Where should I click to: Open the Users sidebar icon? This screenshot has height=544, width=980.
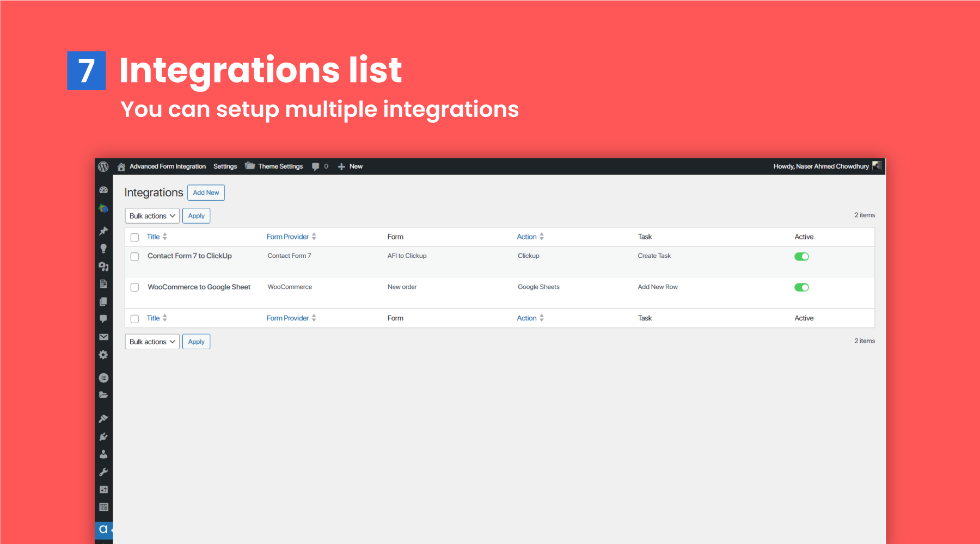[x=103, y=454]
